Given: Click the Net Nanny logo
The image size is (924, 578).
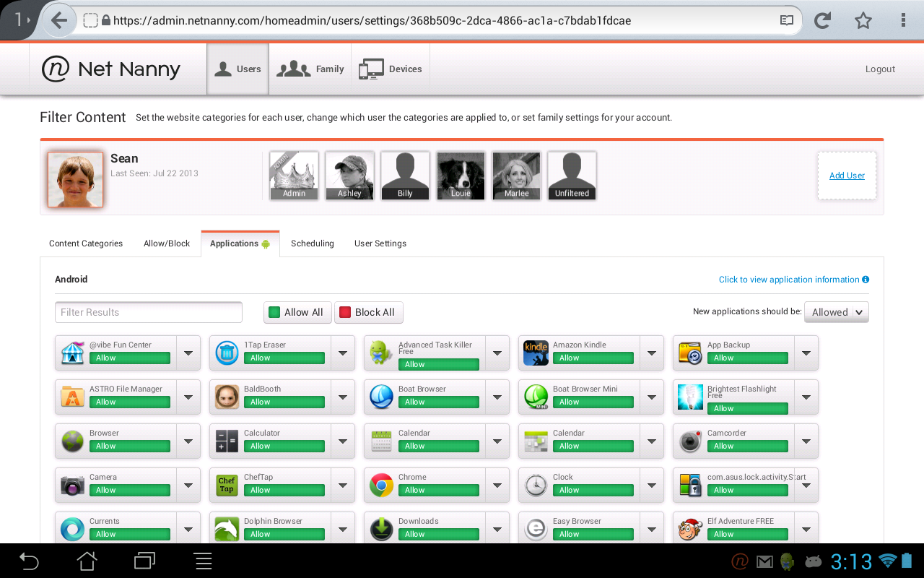Looking at the screenshot, I should pyautogui.click(x=111, y=69).
